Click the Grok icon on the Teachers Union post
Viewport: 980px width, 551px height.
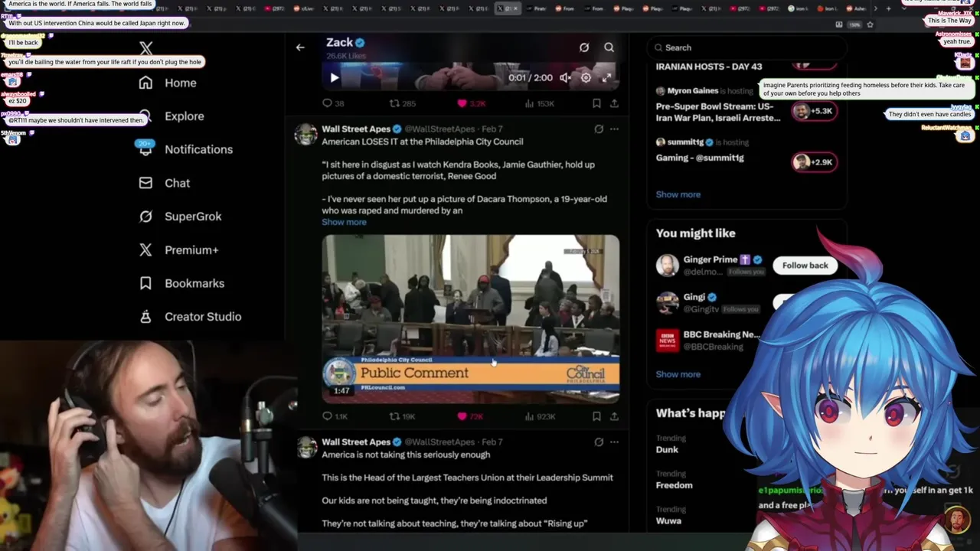pyautogui.click(x=599, y=442)
